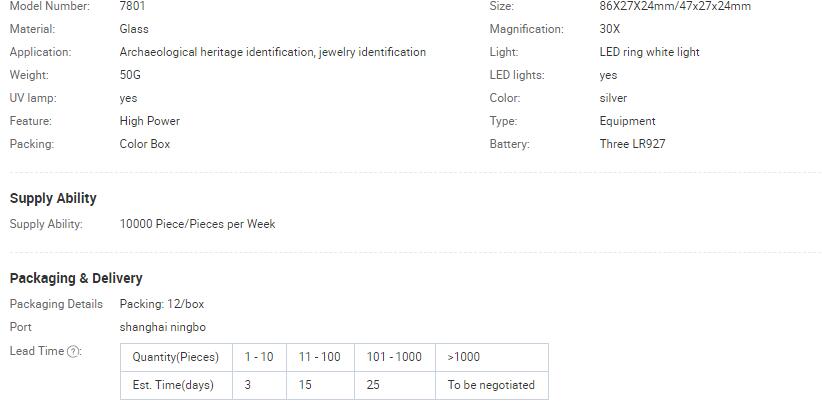Screen dimensions: 822x417
Task: Select the Supply Ability heading
Action: (53, 198)
